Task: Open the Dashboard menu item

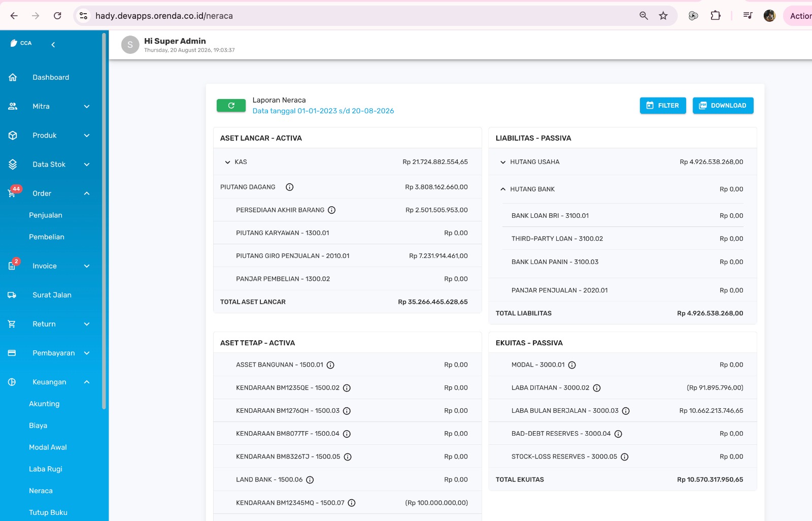Action: coord(50,77)
